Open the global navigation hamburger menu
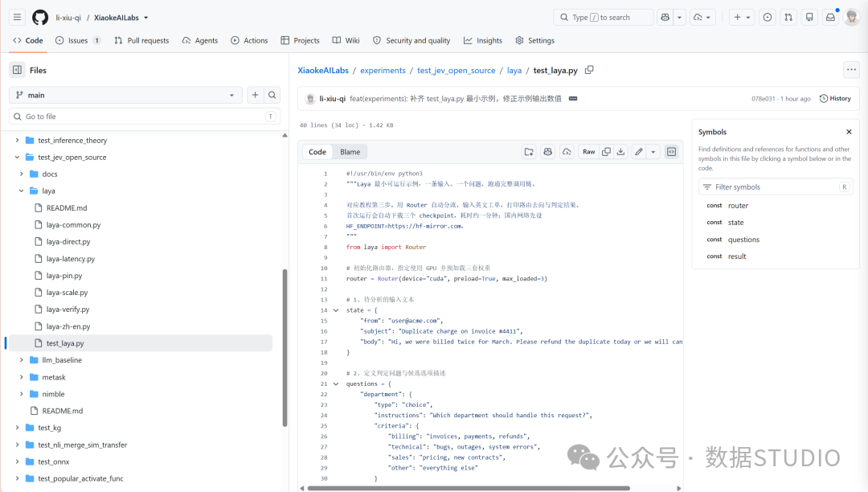Screen dimensions: 868x492 click(17, 17)
